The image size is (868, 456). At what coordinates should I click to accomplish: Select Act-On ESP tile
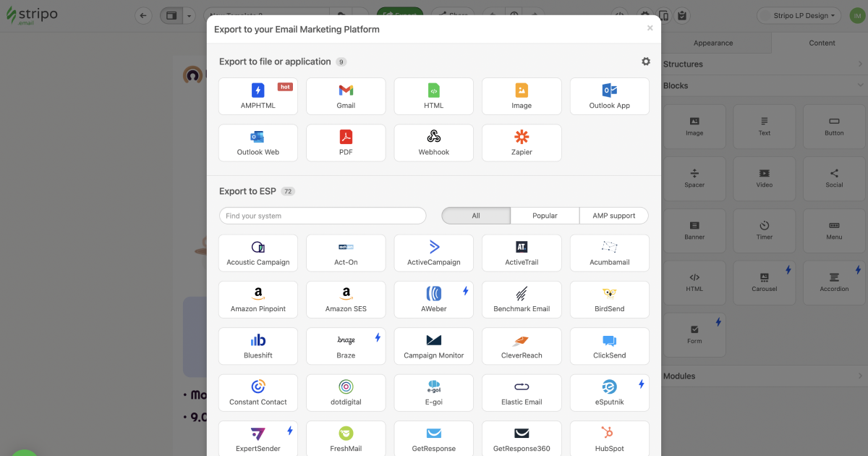(346, 253)
